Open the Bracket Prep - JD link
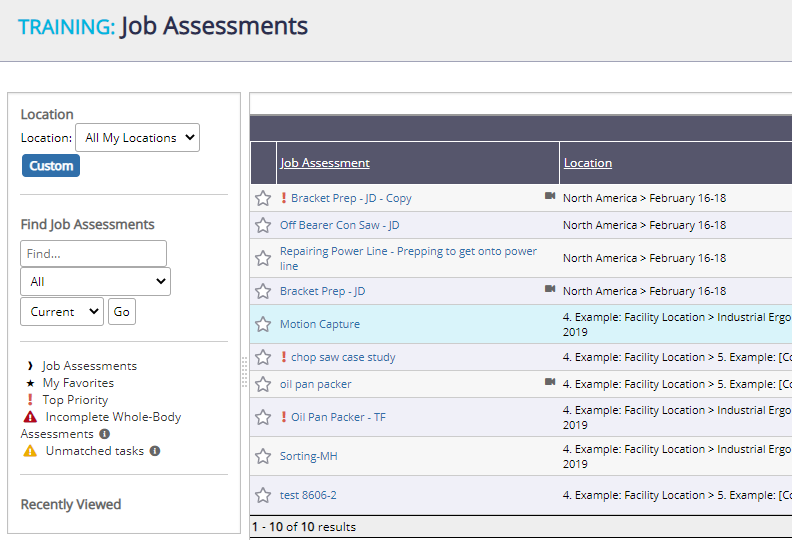This screenshot has height=540, width=792. (x=322, y=291)
